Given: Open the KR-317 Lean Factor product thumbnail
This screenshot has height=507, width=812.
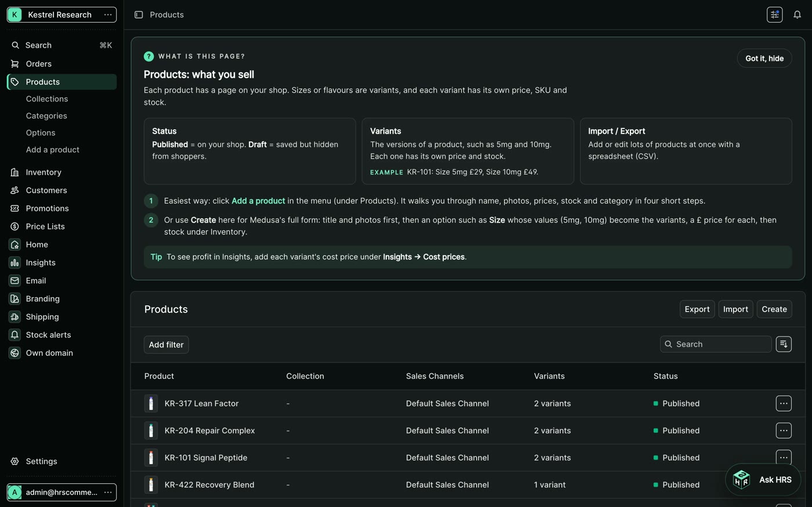Looking at the screenshot, I should 151,403.
